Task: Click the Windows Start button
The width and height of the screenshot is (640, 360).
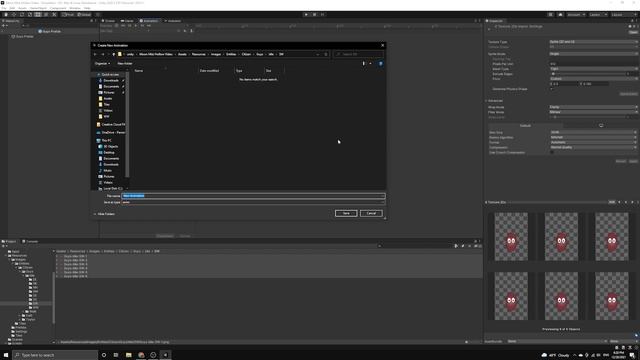Action: [6, 355]
